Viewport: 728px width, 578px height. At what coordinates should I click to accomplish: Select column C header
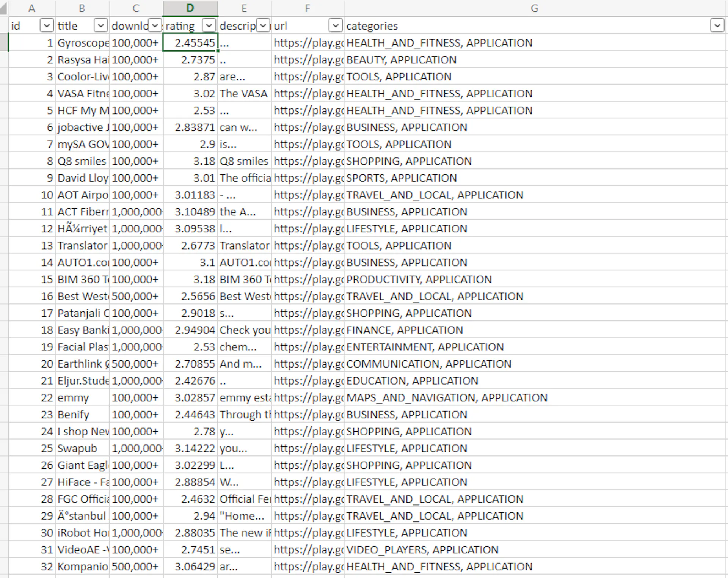coord(136,8)
